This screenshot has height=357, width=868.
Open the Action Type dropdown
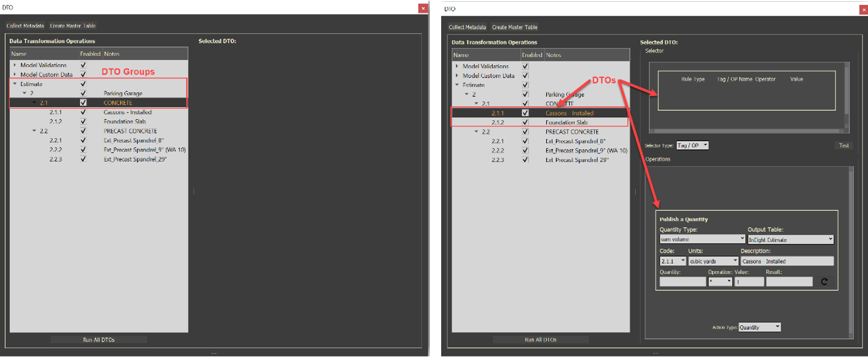pos(759,327)
